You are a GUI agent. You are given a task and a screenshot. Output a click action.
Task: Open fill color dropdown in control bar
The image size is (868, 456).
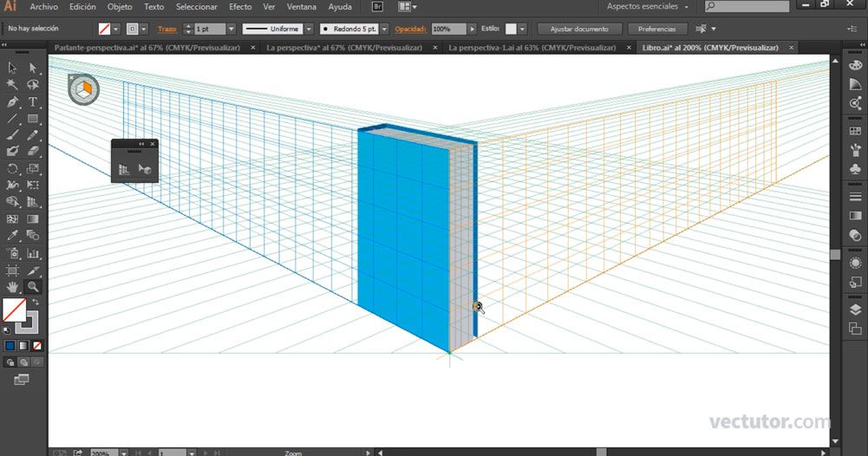(x=115, y=29)
